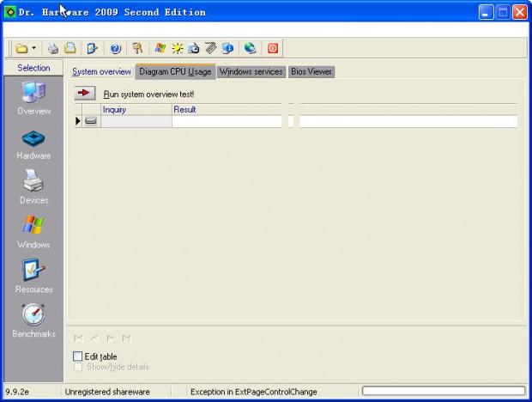Click the status bar progress bar

[x=444, y=391]
